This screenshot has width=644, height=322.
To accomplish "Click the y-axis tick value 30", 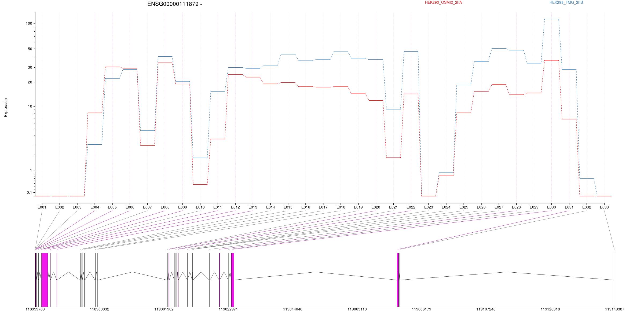I will (30, 67).
